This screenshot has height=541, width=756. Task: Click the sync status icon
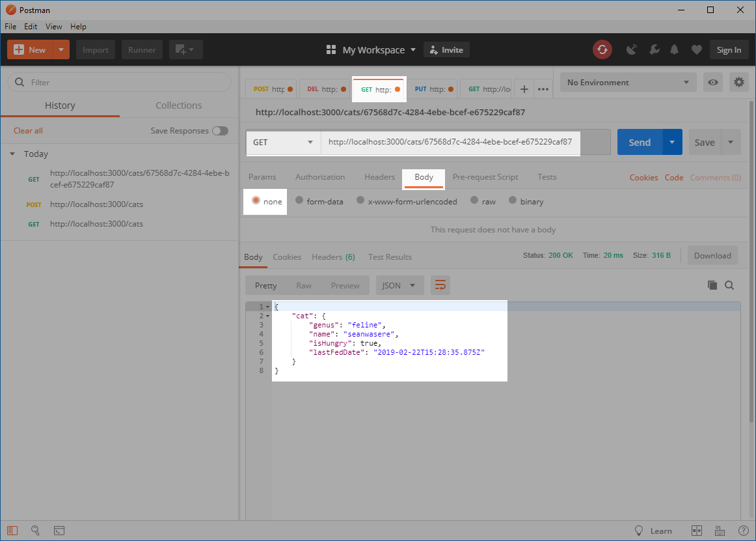coord(602,49)
